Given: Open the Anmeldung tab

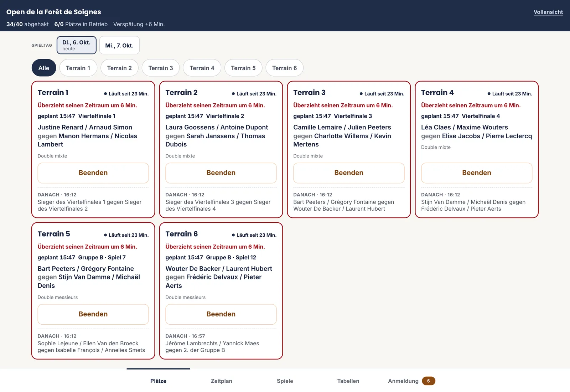Looking at the screenshot, I should click(411, 381).
